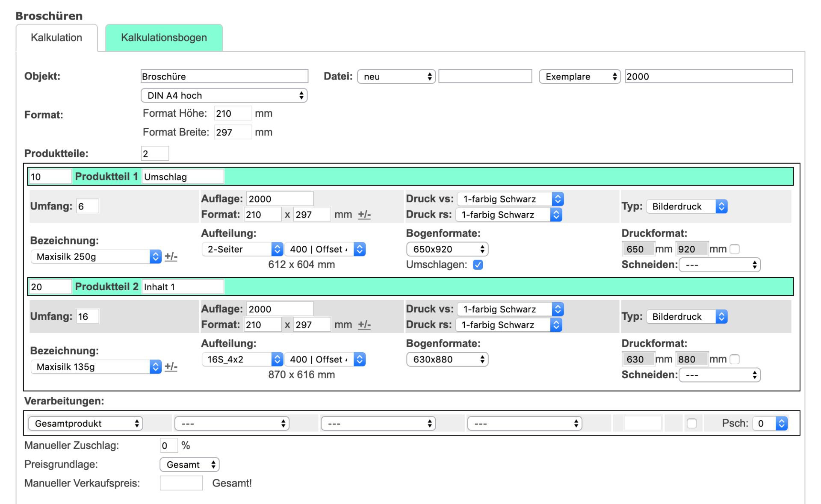
Task: Open the Schneiden dropdown in Produktteil 1
Action: [719, 265]
